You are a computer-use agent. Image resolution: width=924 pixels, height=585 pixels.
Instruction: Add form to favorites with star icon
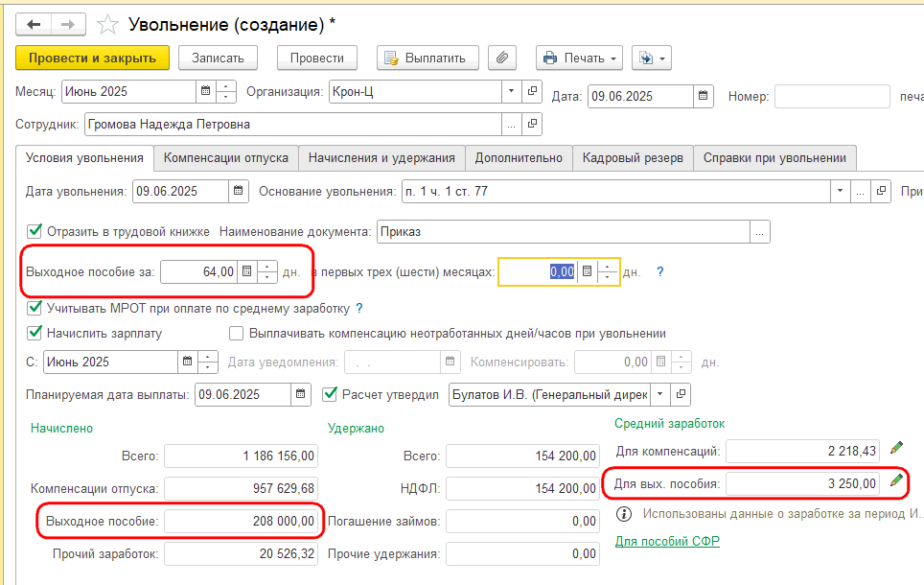[x=107, y=25]
